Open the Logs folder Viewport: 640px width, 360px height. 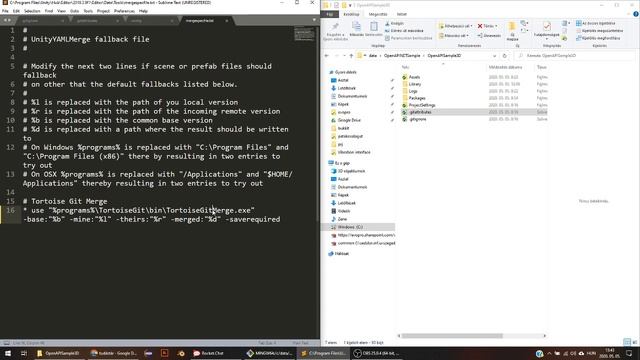(413, 91)
